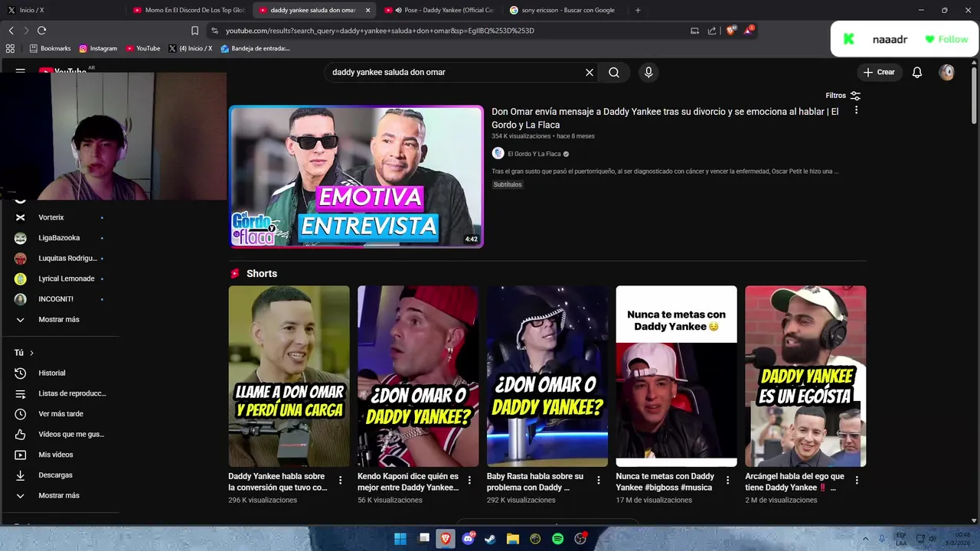Screen dimensions: 980x551
Task: Follow naaadr with the Follow button
Action: pos(946,39)
